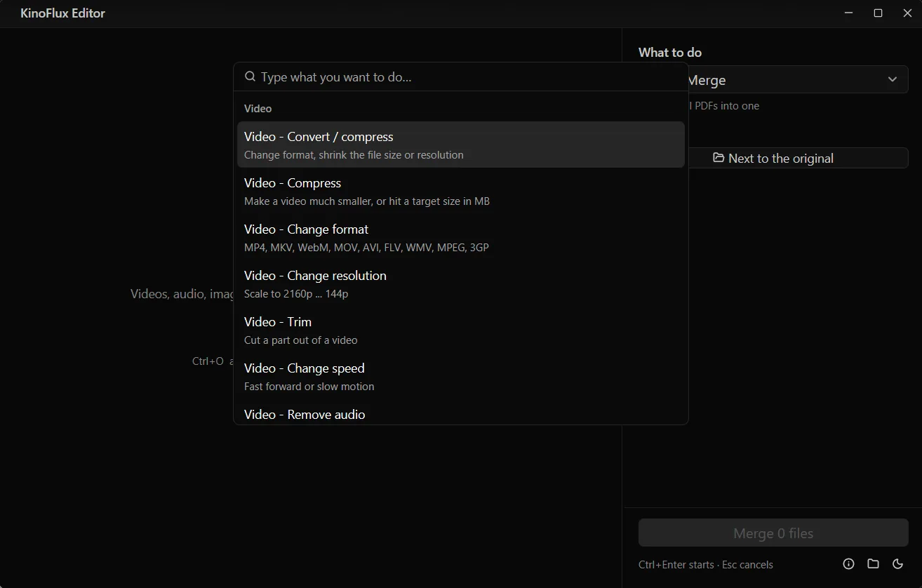Pick the Video - Trim command
The width and height of the screenshot is (922, 588).
point(460,330)
